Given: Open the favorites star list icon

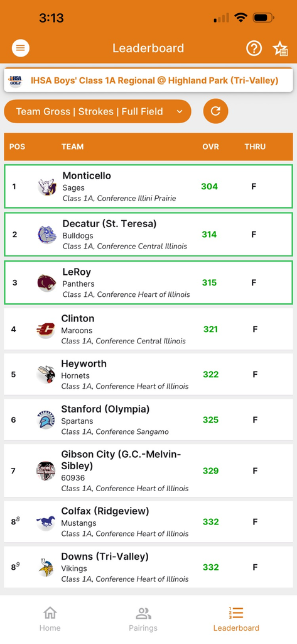Looking at the screenshot, I should (281, 48).
